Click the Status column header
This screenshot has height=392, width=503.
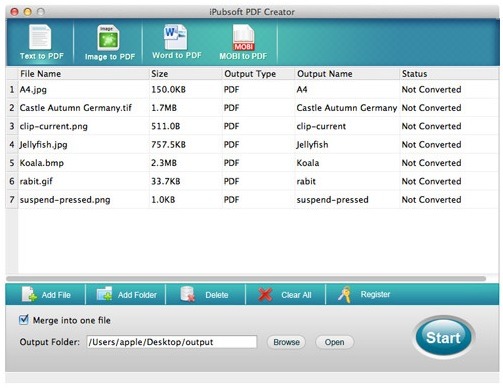(449, 74)
